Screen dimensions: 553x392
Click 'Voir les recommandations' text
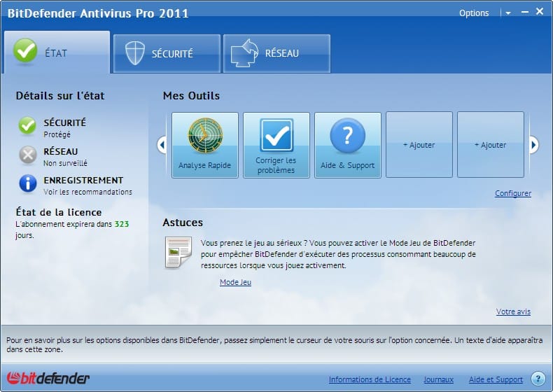[x=87, y=192]
